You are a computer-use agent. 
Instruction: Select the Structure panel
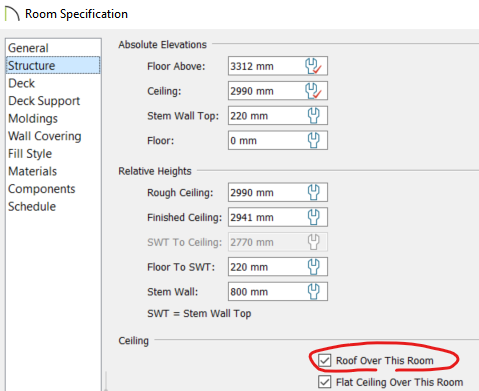53,65
